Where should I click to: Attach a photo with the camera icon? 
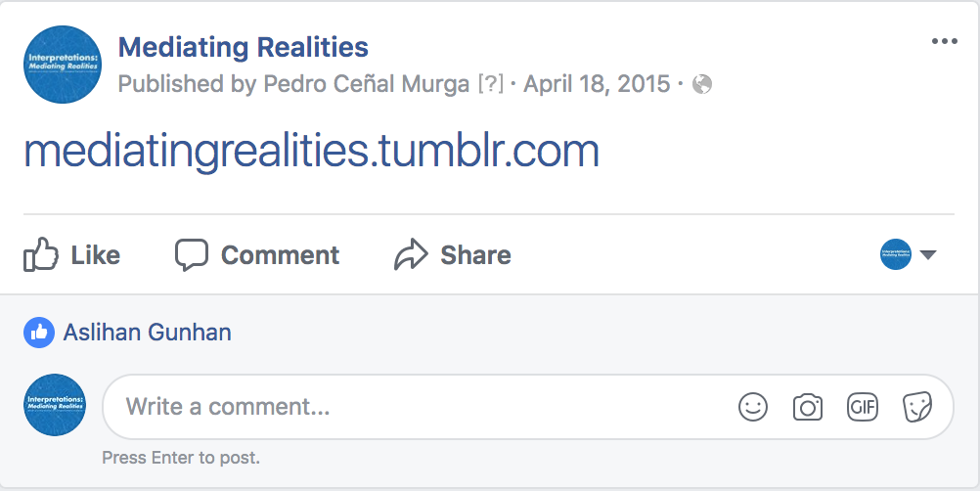pos(808,407)
